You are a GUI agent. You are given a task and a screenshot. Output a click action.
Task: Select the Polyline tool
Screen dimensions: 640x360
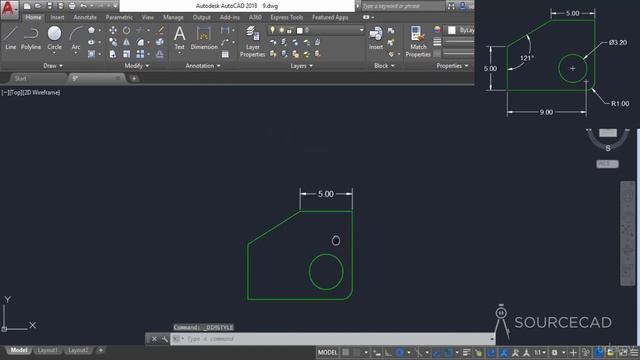(31, 38)
